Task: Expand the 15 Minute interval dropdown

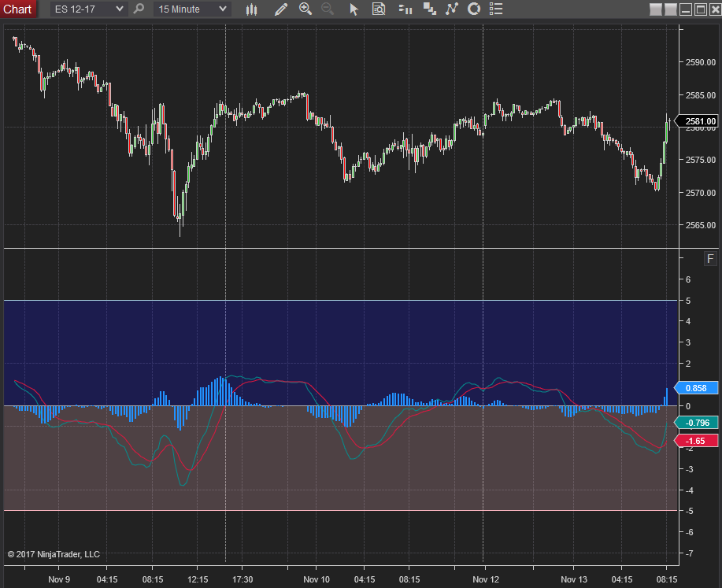Action: click(223, 9)
